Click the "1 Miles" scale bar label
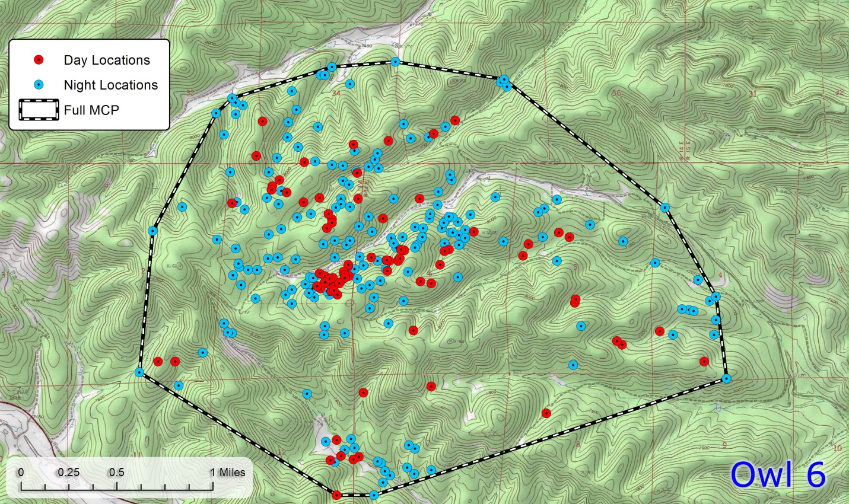 point(228,472)
